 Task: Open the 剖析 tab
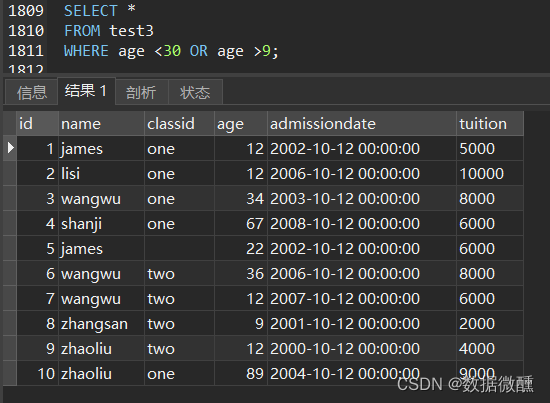[142, 92]
